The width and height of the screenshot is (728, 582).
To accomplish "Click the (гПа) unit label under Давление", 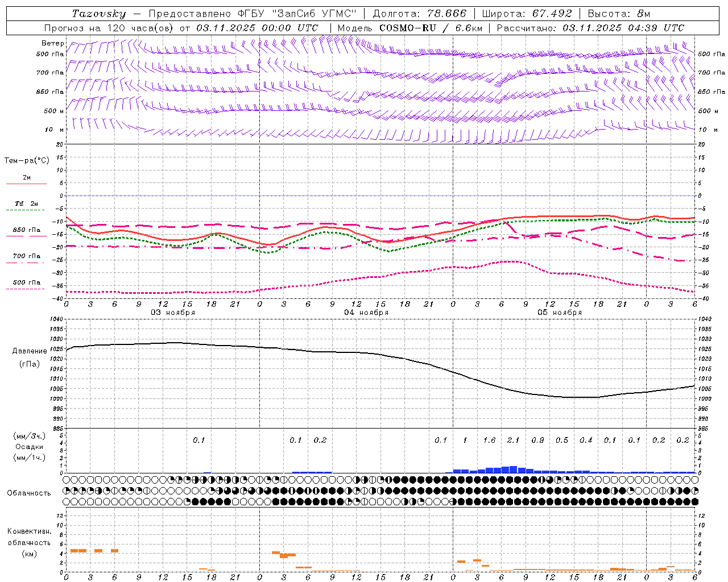I will click(x=30, y=364).
